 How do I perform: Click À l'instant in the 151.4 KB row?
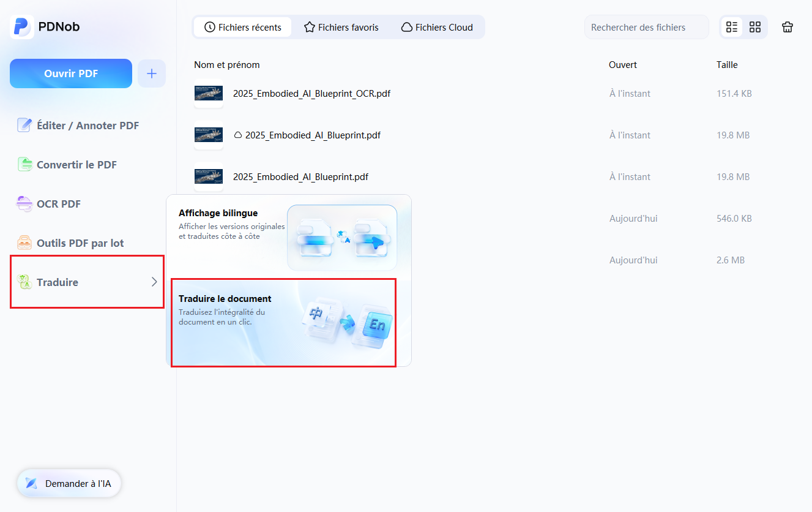[x=630, y=94]
